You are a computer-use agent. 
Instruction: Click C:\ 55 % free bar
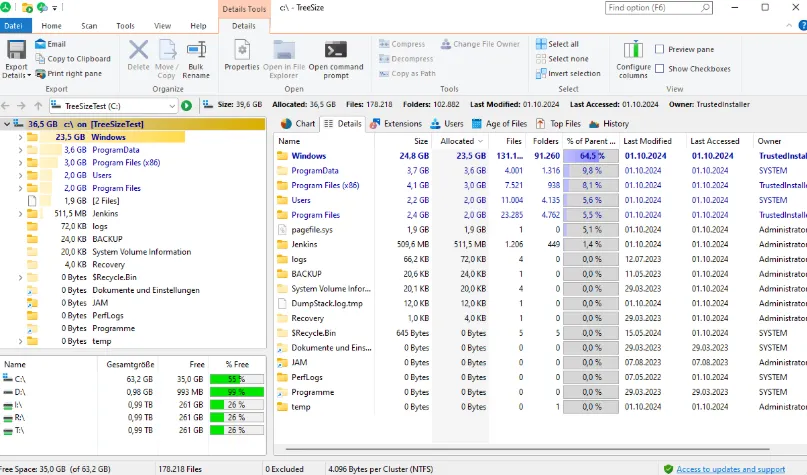[237, 379]
